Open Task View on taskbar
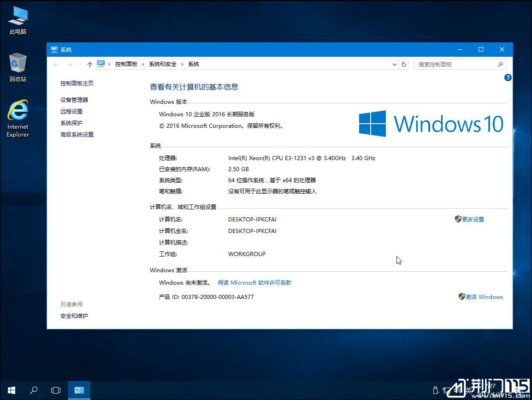The width and height of the screenshot is (532, 400). point(56,390)
